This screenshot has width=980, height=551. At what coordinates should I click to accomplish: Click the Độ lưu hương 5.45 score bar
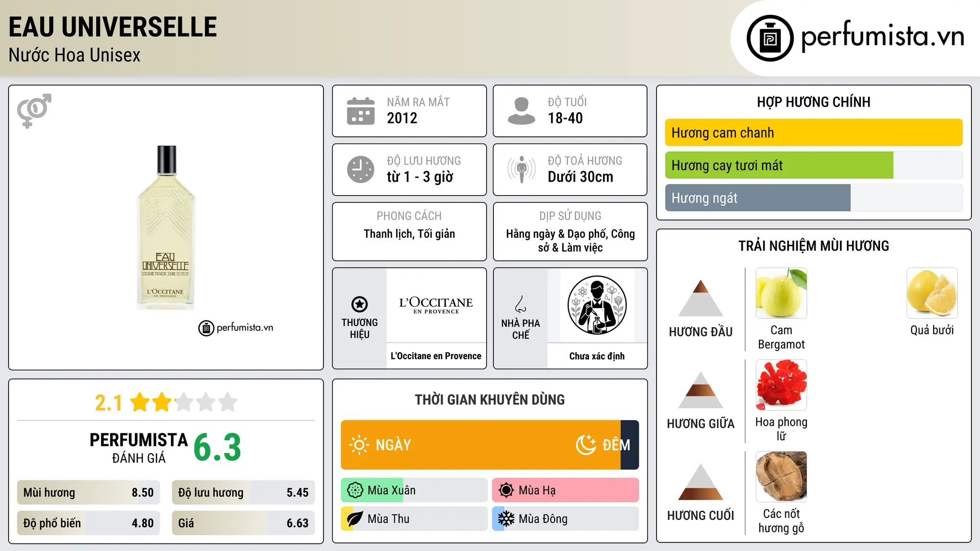pyautogui.click(x=243, y=493)
